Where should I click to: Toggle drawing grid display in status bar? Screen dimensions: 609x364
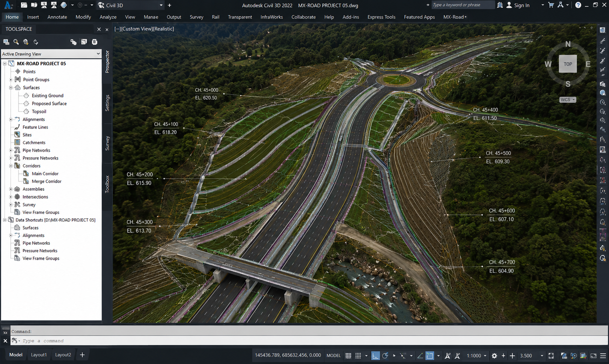(x=348, y=355)
